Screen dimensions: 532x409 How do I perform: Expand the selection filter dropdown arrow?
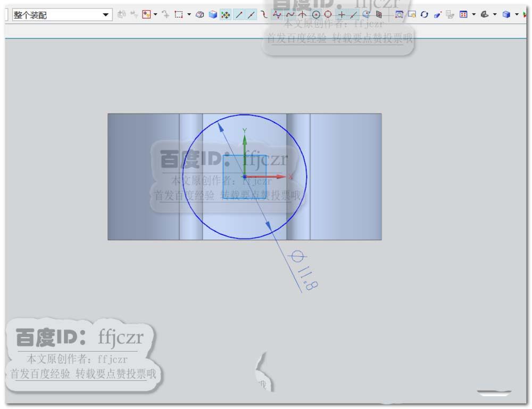click(154, 14)
